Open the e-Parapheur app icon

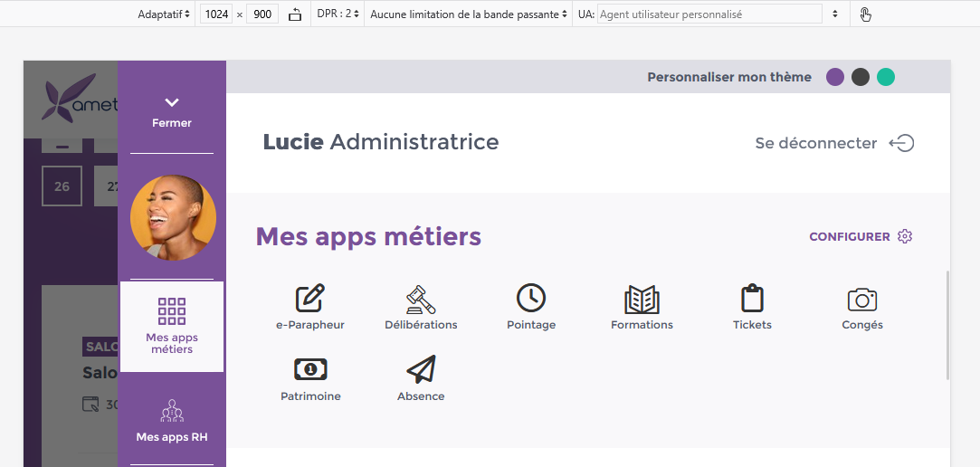pos(310,299)
